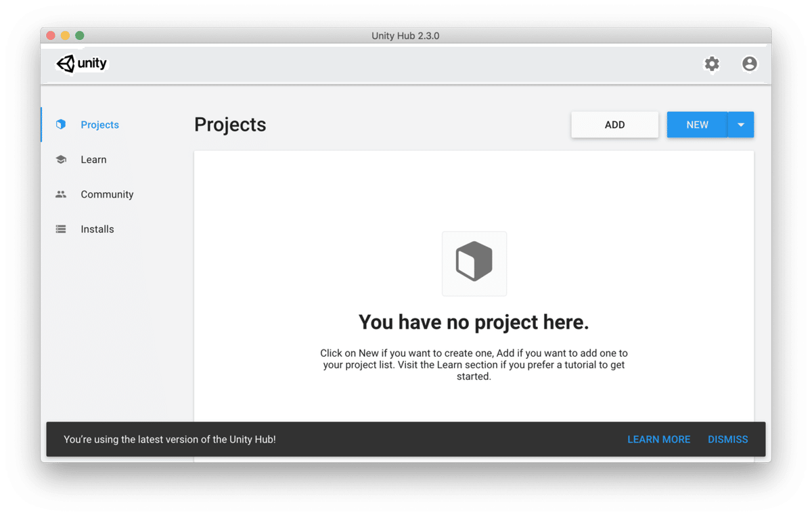
Task: Dismiss the update notification
Action: pyautogui.click(x=728, y=439)
